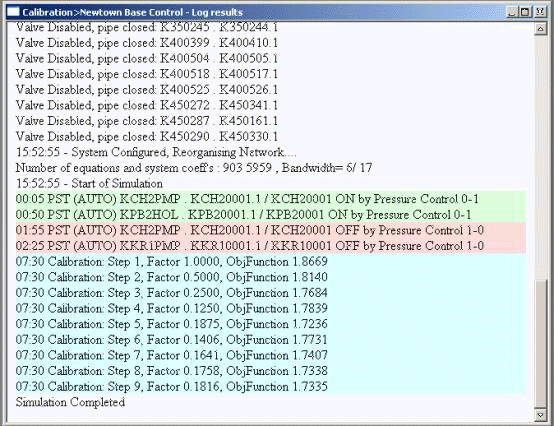Maximize the Log results window
The width and height of the screenshot is (554, 426).
tap(525, 12)
